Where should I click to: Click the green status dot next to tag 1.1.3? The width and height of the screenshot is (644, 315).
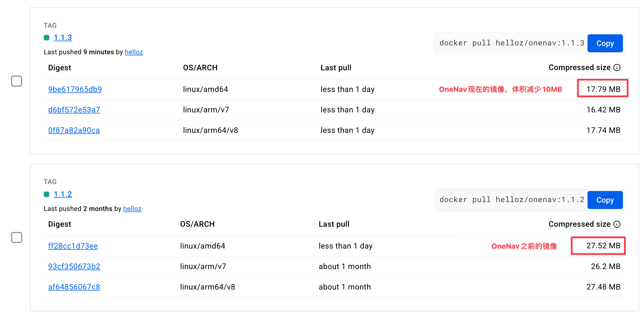point(47,38)
